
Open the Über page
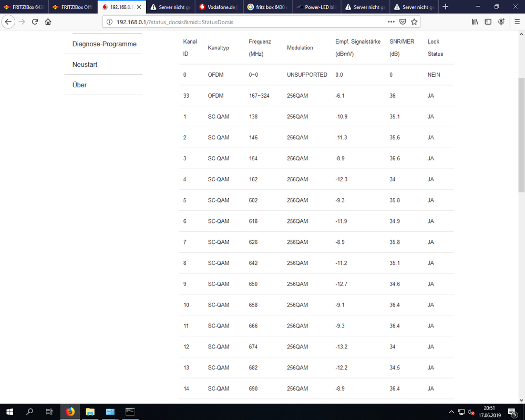point(79,84)
